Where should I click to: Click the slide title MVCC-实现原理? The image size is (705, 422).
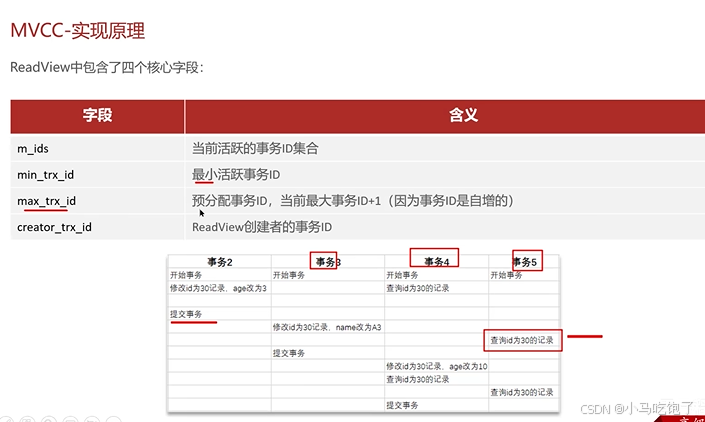(x=78, y=31)
